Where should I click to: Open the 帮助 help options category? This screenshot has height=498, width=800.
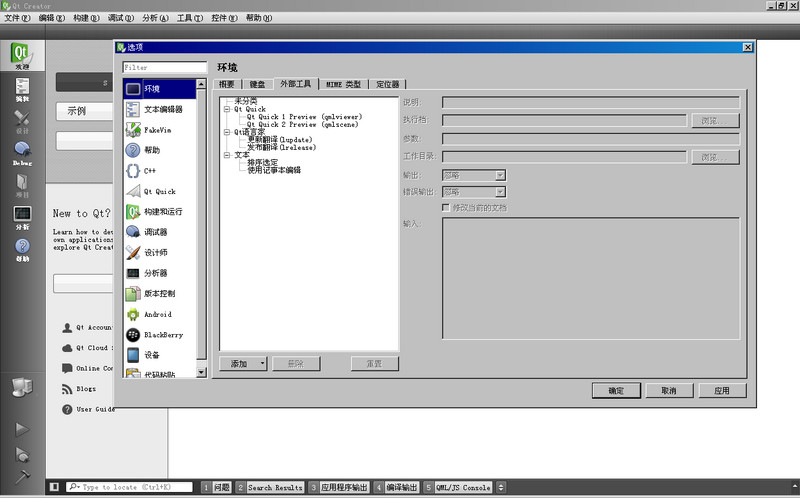click(151, 150)
